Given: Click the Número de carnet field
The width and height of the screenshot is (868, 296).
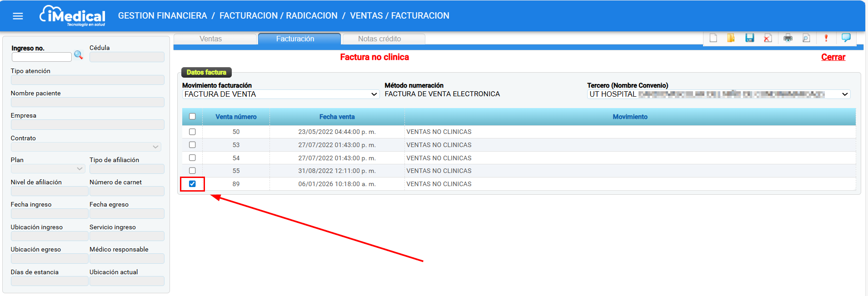Looking at the screenshot, I should point(127,191).
